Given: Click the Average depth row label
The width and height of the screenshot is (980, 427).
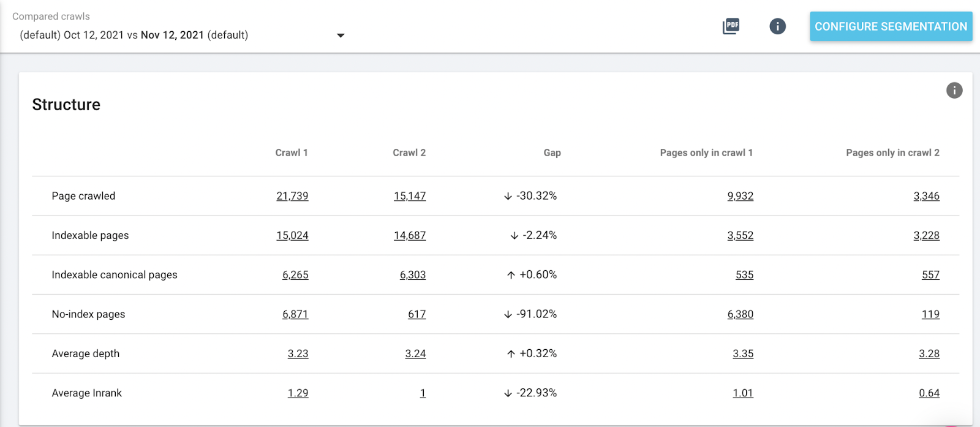Looking at the screenshot, I should point(86,353).
